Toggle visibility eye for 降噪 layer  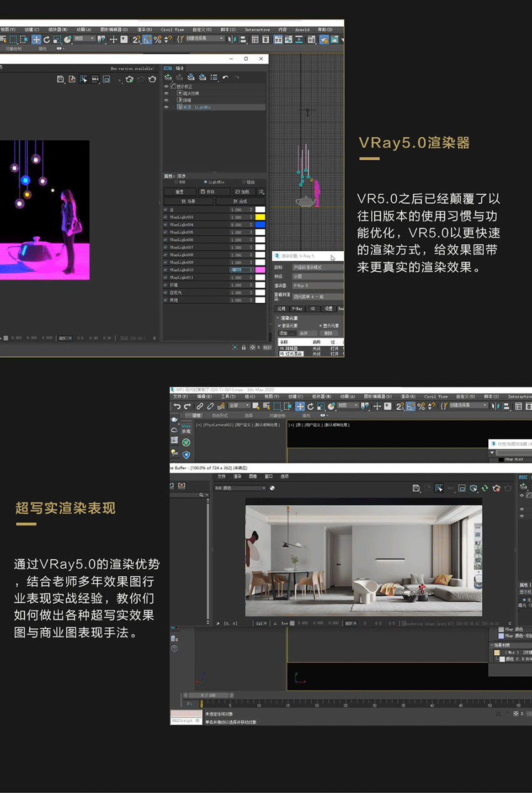pyautogui.click(x=166, y=100)
